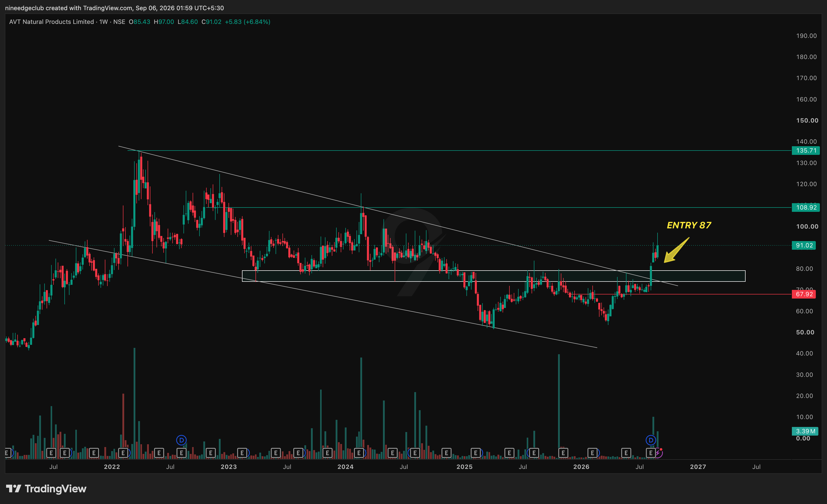This screenshot has height=504, width=827.
Task: Click the blue dividend D marker in 2026
Action: (651, 440)
